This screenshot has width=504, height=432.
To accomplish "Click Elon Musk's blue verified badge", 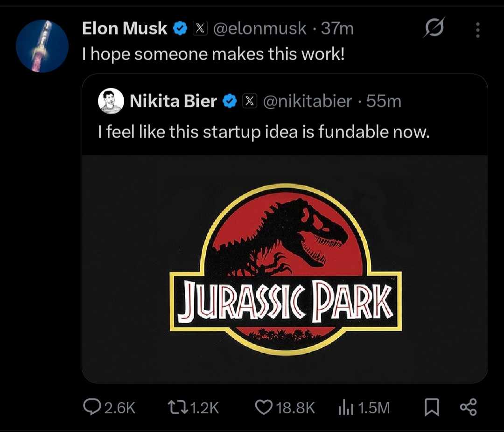I will 180,28.
